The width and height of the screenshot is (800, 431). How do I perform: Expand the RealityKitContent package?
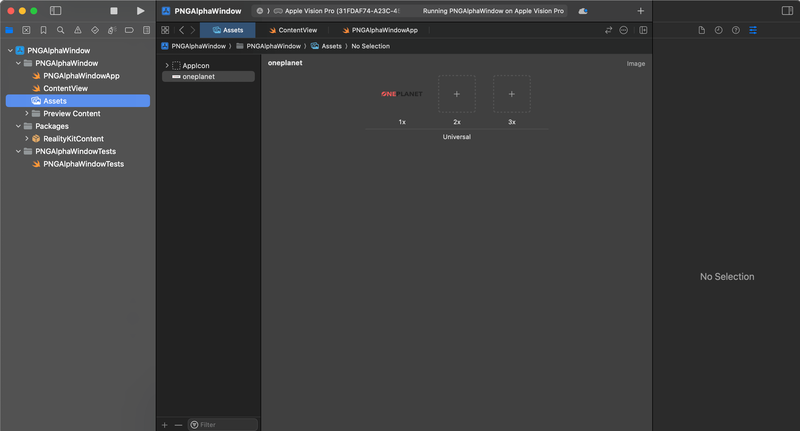coord(27,138)
